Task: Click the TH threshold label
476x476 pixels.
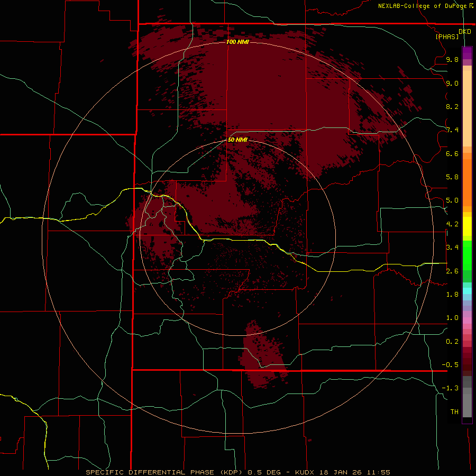Action: tap(454, 412)
